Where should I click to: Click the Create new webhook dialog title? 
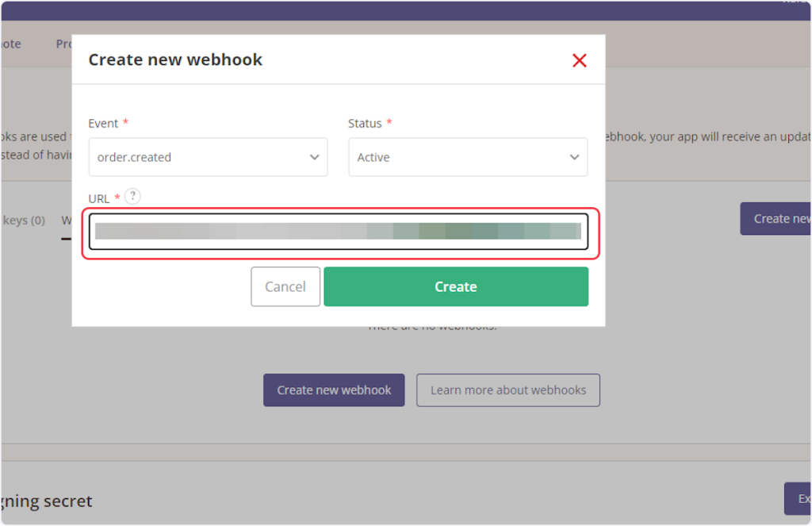click(x=175, y=60)
